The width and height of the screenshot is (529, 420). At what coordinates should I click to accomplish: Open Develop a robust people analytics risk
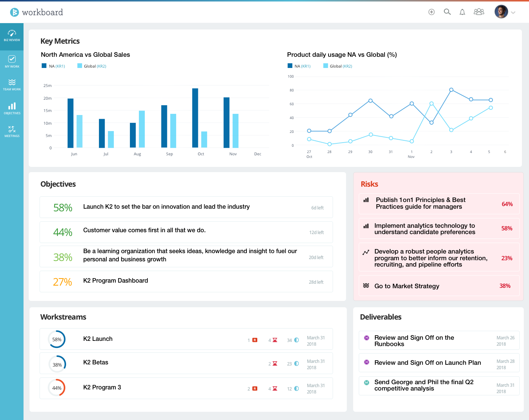(x=439, y=257)
